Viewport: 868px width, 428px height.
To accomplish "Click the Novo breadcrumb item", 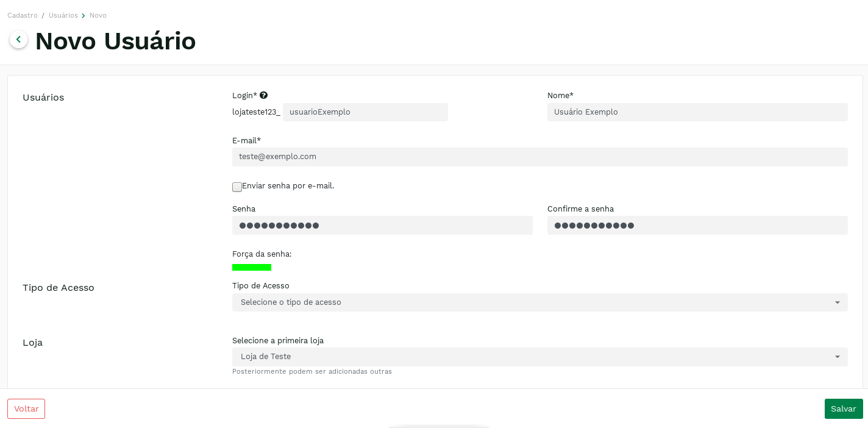I will point(98,15).
